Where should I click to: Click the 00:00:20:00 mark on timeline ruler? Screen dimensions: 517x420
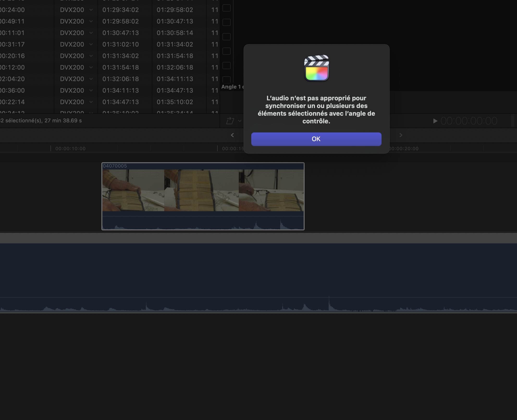click(403, 149)
